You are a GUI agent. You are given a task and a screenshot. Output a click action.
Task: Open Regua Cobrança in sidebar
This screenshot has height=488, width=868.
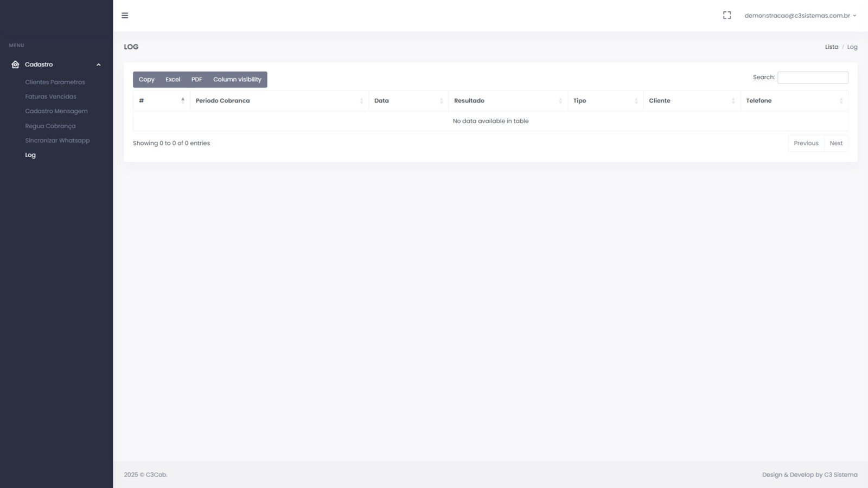click(50, 126)
